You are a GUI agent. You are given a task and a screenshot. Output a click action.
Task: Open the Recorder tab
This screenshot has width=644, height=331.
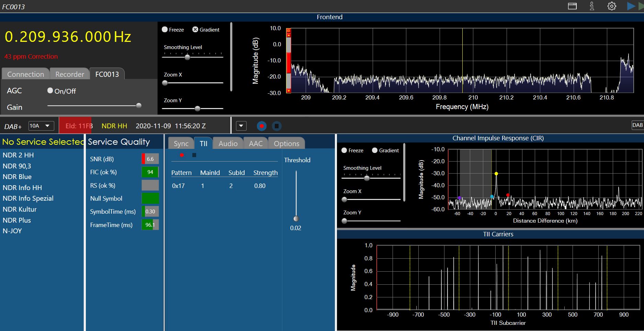[x=70, y=74]
